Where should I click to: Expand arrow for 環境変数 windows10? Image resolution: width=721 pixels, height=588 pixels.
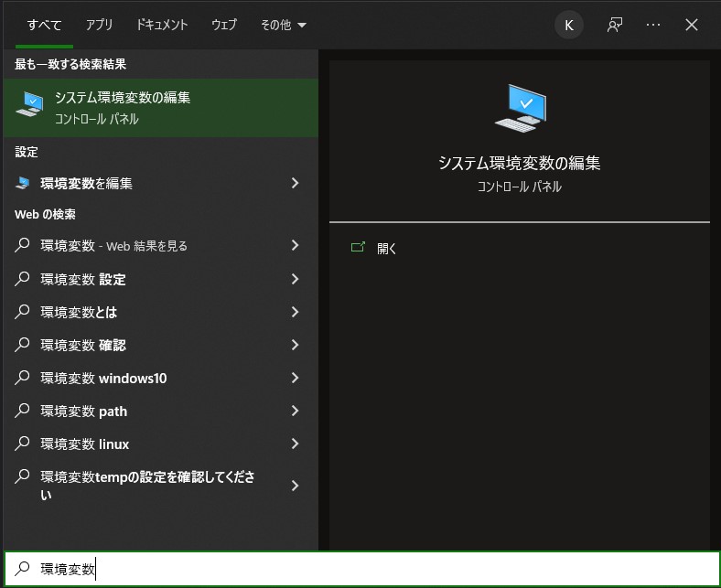[296, 378]
